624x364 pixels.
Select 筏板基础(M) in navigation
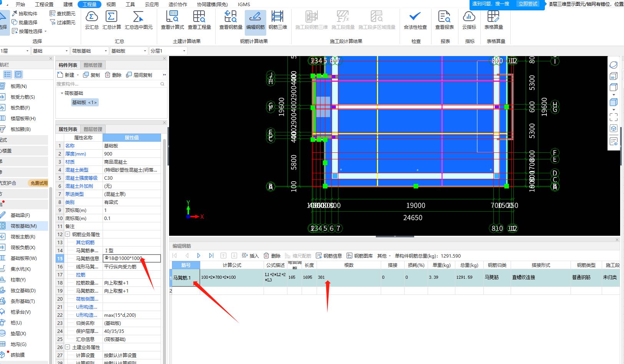pyautogui.click(x=23, y=226)
